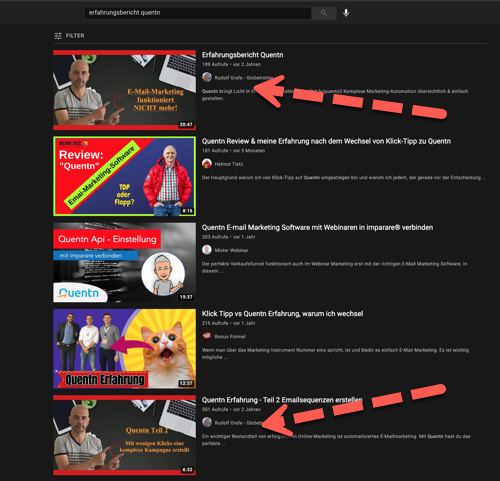The height and width of the screenshot is (481, 500).
Task: Open the FILTER options
Action: tap(69, 36)
